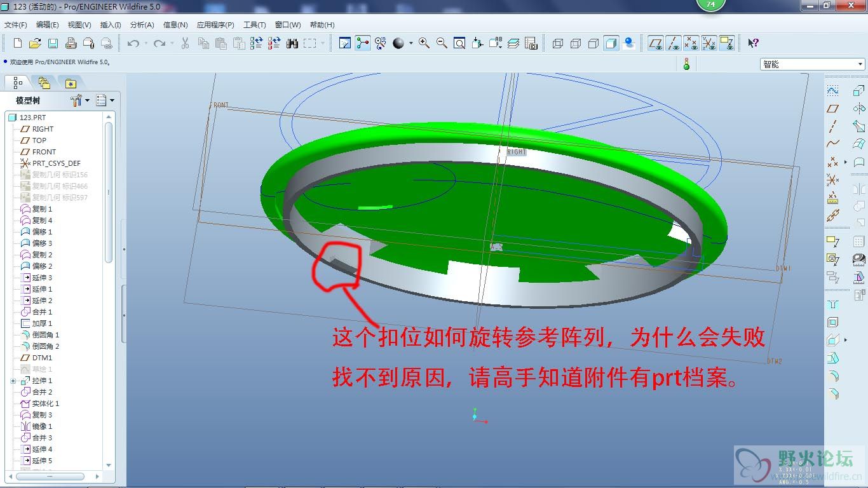Switch to no hidden display mode

(593, 43)
